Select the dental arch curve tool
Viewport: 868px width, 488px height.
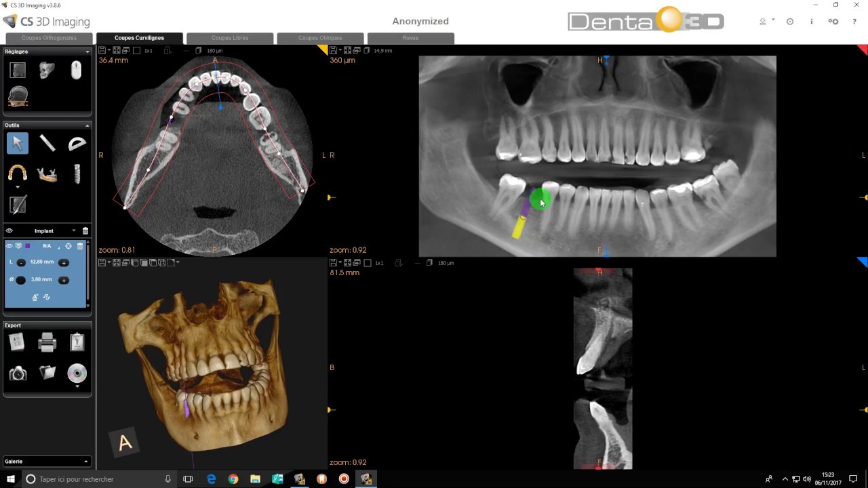[18, 174]
